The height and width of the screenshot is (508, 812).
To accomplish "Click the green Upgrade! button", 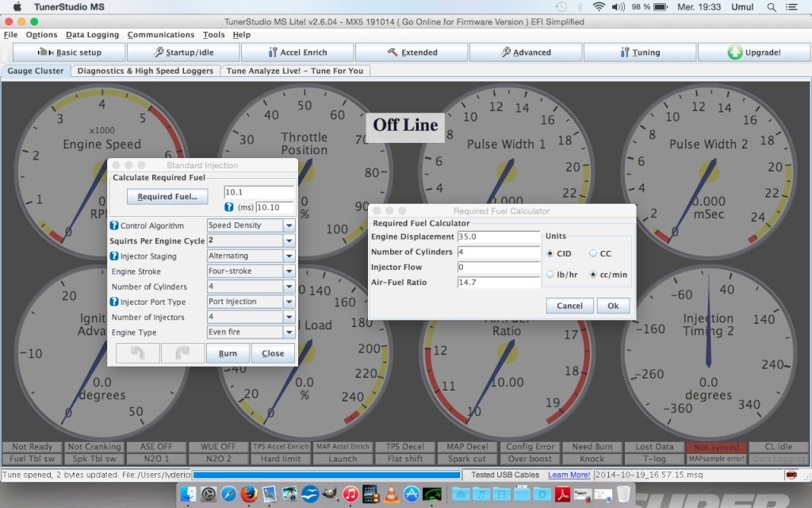I will [x=754, y=52].
